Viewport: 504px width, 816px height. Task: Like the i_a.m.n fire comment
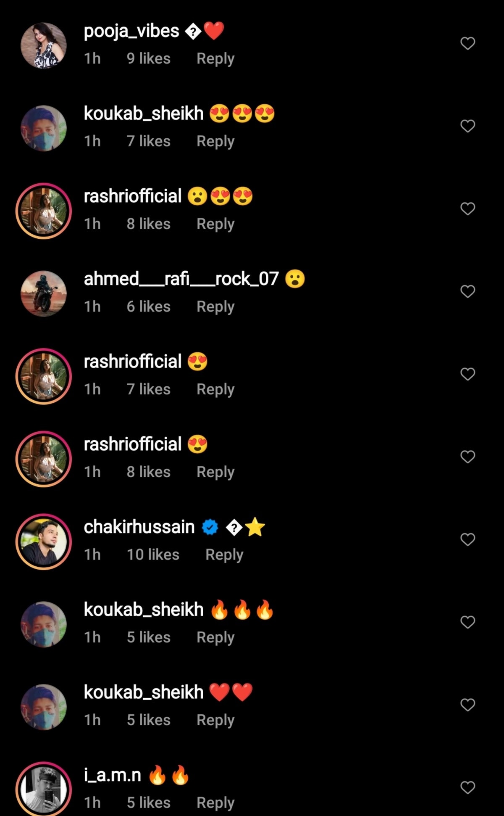[467, 787]
